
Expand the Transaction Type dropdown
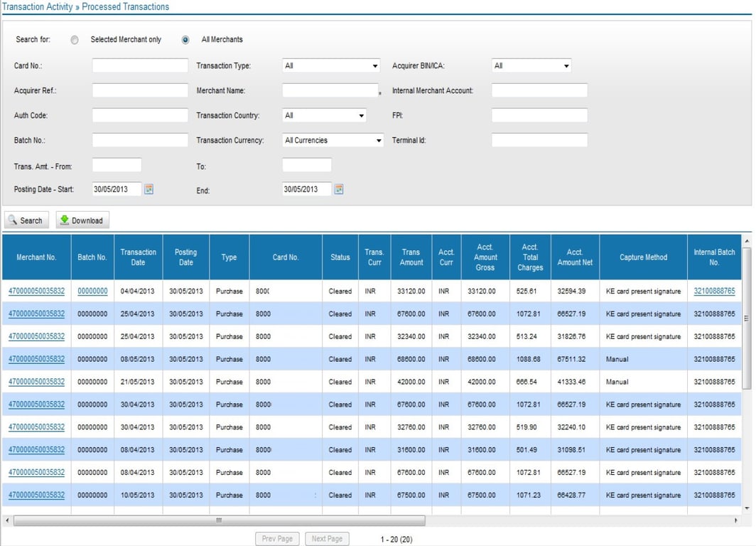click(x=331, y=66)
